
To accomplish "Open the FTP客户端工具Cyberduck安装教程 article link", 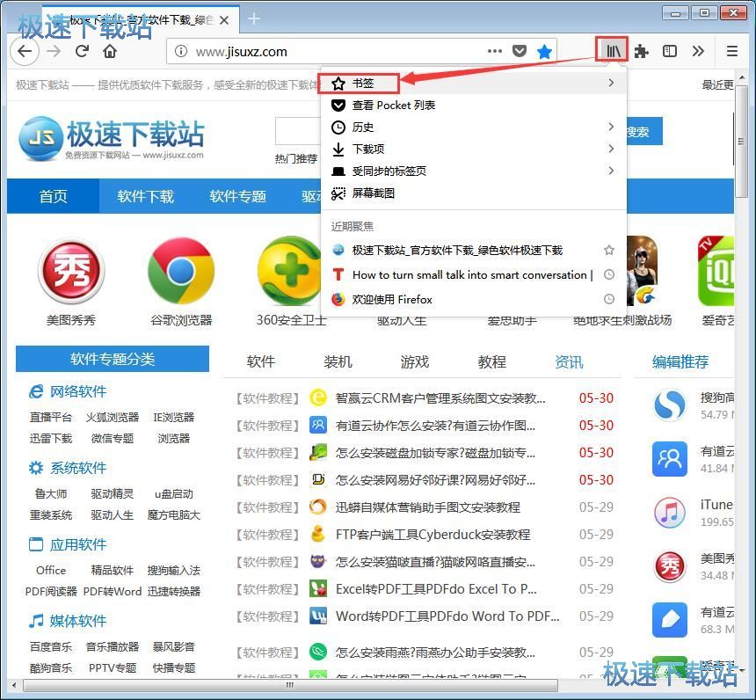I will click(x=433, y=534).
